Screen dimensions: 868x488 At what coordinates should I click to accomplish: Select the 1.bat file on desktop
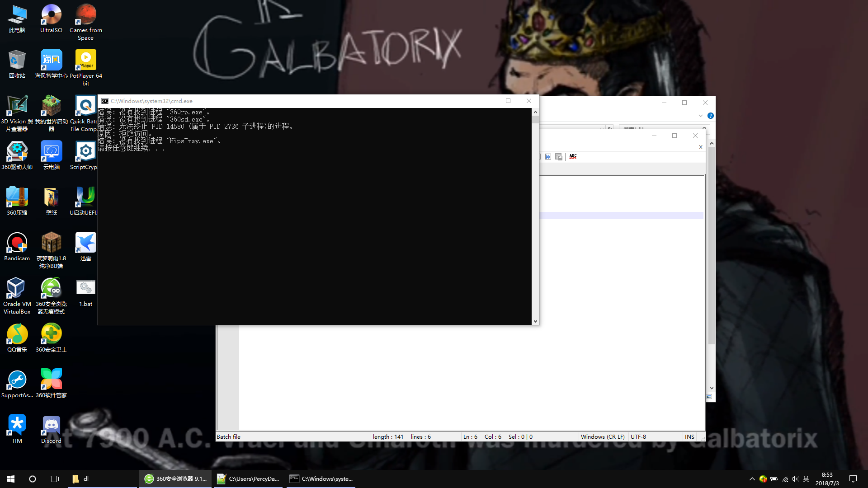[x=85, y=292]
